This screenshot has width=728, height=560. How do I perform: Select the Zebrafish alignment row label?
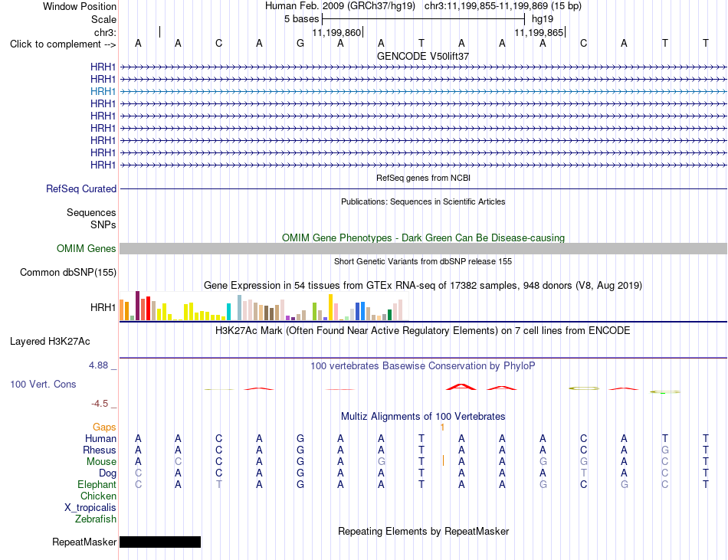coord(96,519)
